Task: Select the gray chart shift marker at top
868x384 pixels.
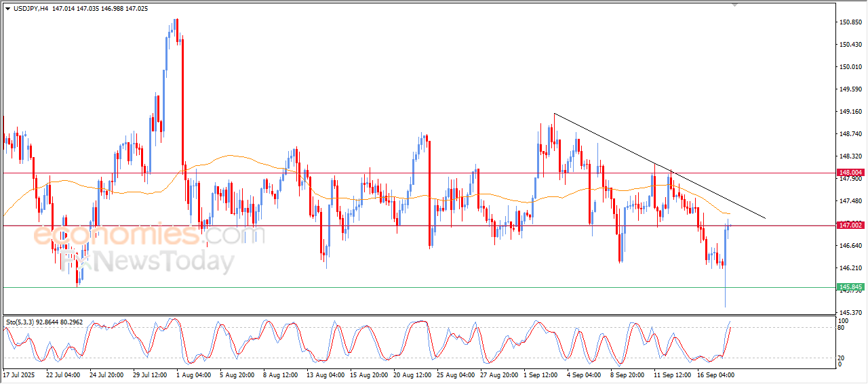Action: (x=734, y=5)
